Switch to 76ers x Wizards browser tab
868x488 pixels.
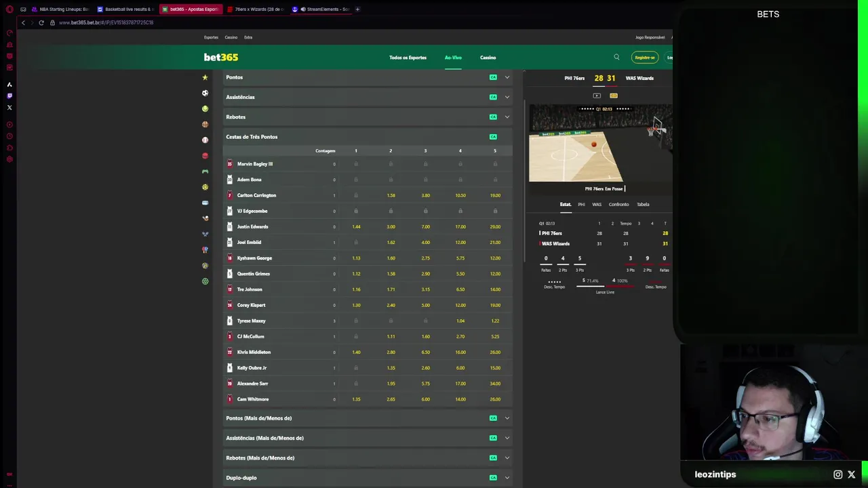click(x=255, y=9)
